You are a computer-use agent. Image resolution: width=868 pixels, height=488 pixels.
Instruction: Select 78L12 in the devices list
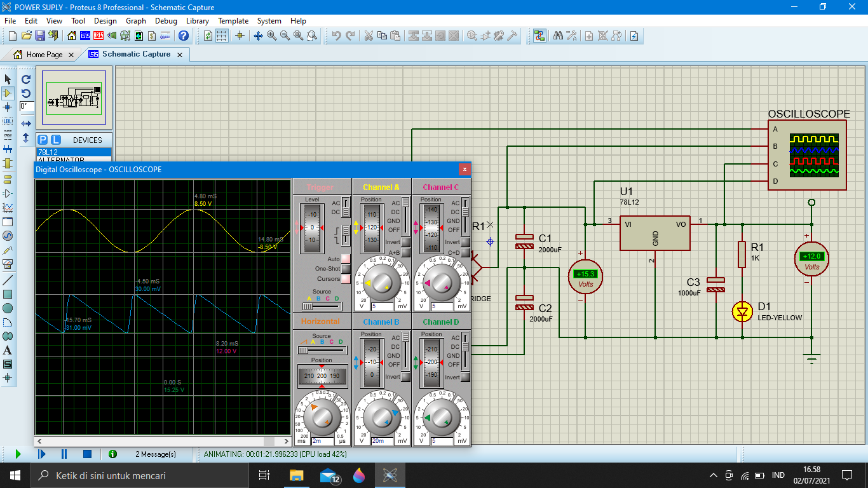(x=74, y=152)
